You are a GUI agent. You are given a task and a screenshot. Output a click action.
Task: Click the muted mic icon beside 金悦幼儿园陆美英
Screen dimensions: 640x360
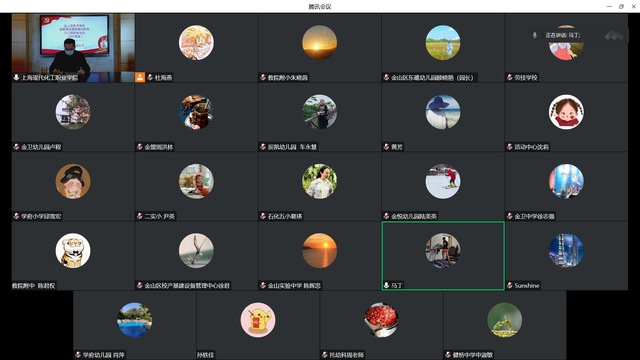[x=386, y=216]
